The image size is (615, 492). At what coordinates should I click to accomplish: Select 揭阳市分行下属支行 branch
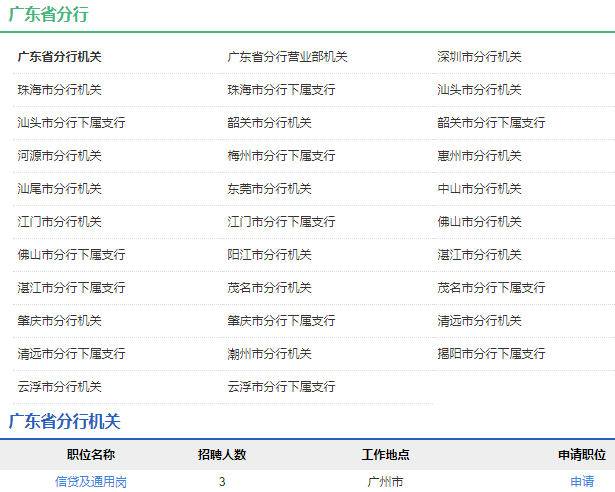pos(491,354)
